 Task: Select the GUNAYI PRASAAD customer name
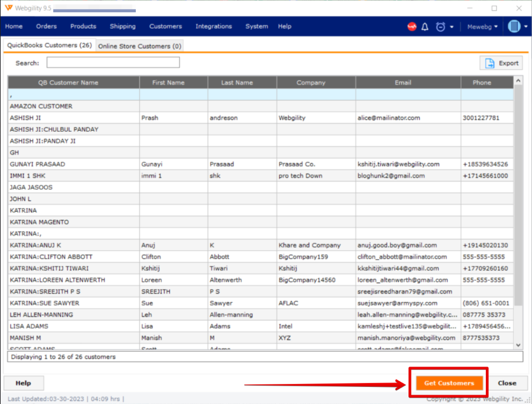[37, 165]
